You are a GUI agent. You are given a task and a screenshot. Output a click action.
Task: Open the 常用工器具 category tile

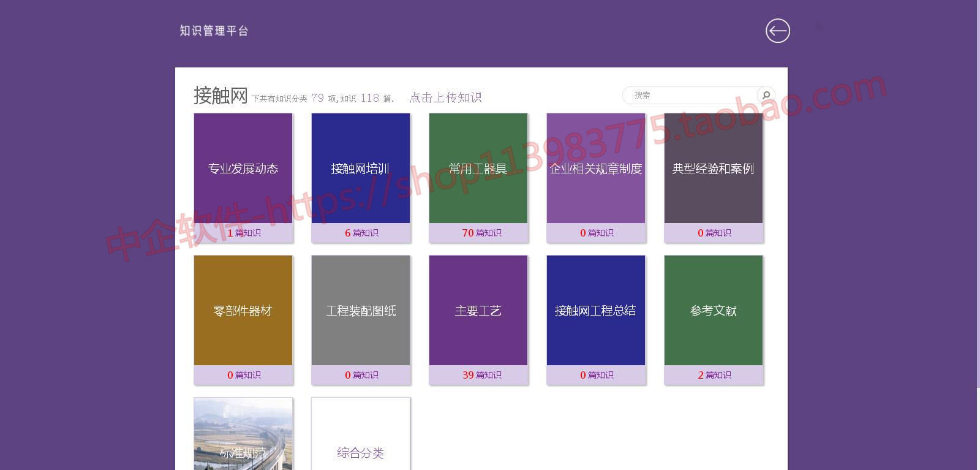(x=478, y=169)
